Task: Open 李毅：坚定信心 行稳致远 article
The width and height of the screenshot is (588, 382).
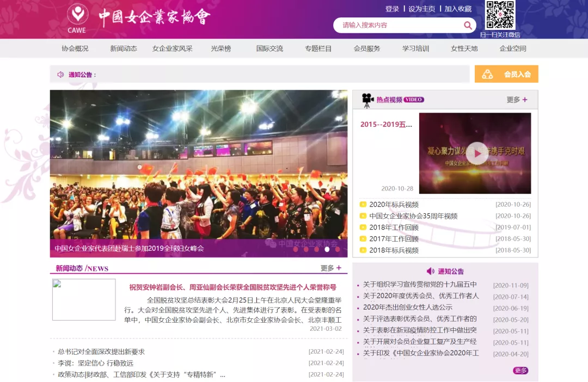Action: tap(96, 363)
